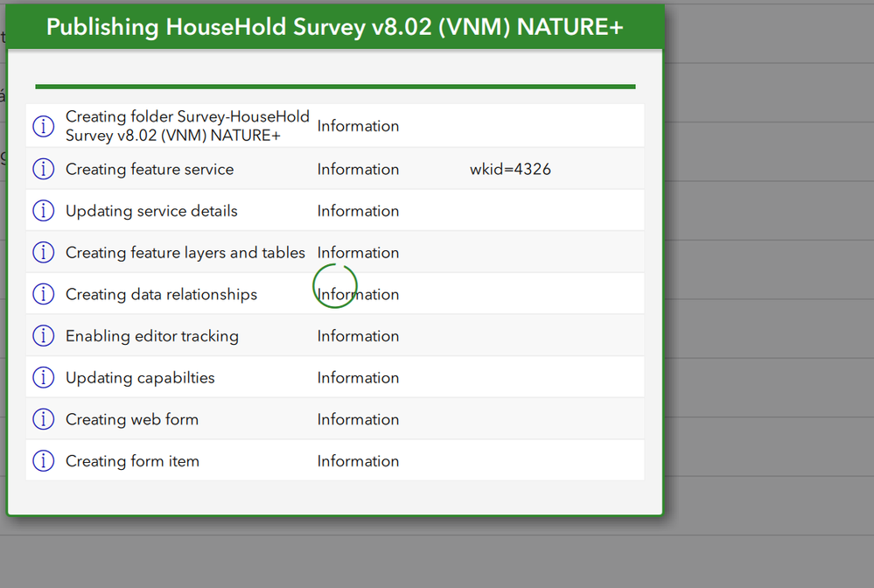Select text Creating feature layers and tables
This screenshot has height=588, width=874.
click(185, 253)
